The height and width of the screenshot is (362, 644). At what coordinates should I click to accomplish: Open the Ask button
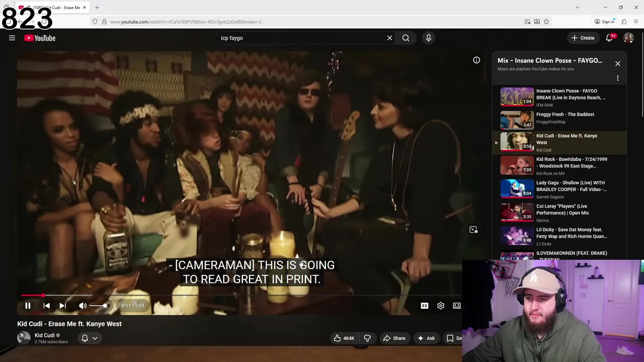(x=426, y=338)
